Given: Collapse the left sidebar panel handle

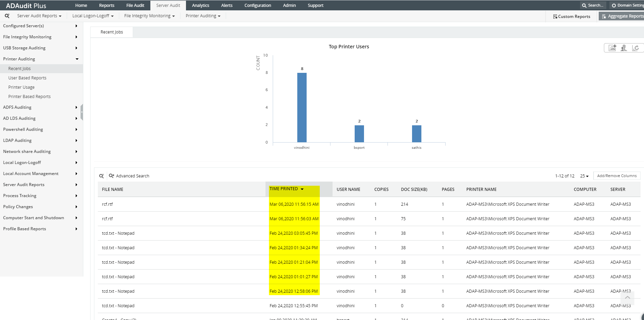Looking at the screenshot, I should click(x=82, y=112).
